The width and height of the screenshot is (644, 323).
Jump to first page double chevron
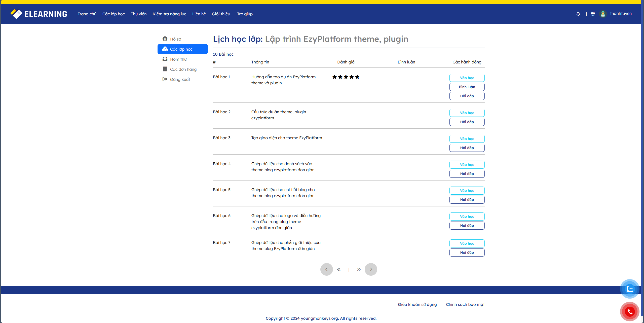(x=339, y=269)
